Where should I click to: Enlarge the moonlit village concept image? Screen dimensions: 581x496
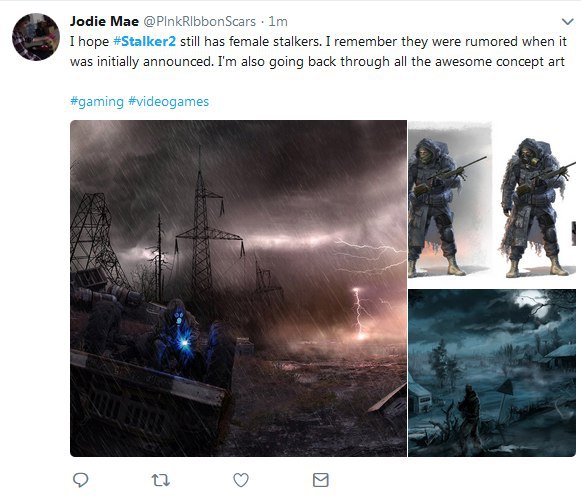click(x=492, y=373)
